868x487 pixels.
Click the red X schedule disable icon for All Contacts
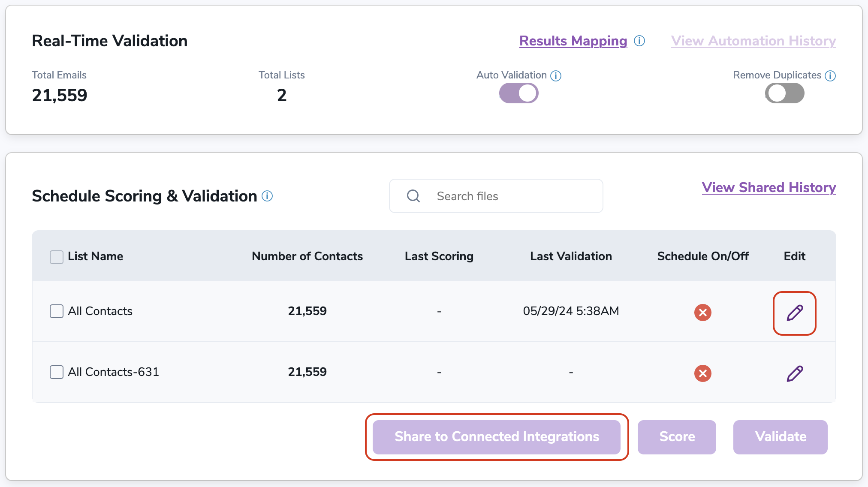pyautogui.click(x=703, y=312)
